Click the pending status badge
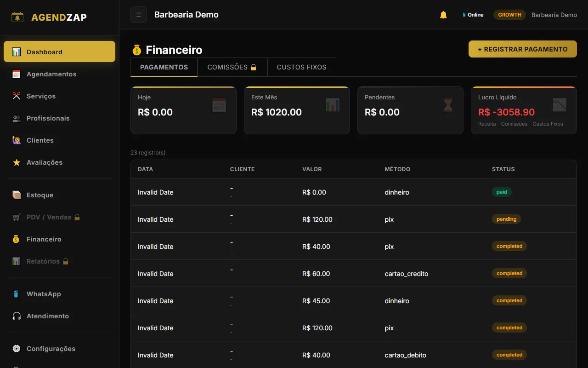This screenshot has width=588, height=368. [506, 219]
